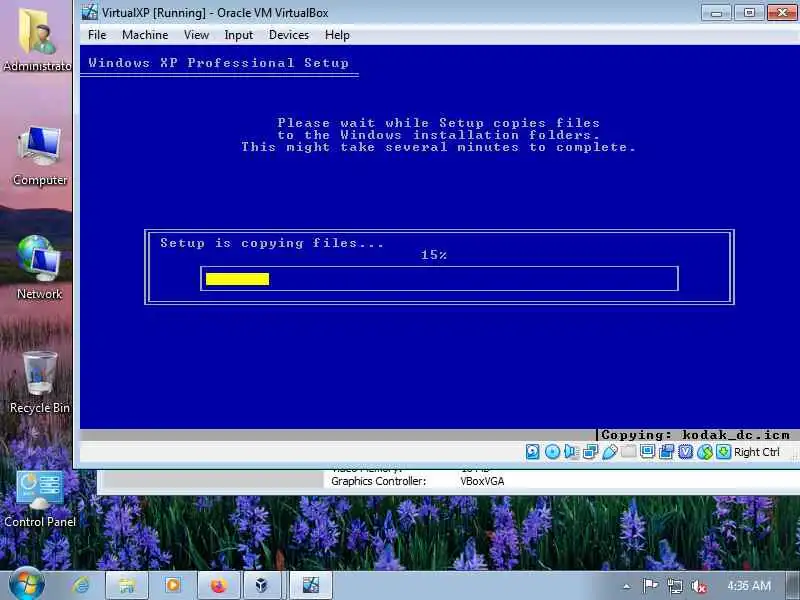This screenshot has width=800, height=600.
Task: Open Windows Media Player from the taskbar
Action: point(172,585)
